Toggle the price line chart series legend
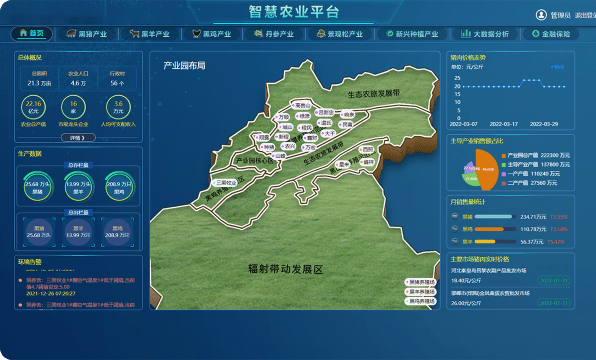Viewport: 596px width, 360px height. point(558,67)
